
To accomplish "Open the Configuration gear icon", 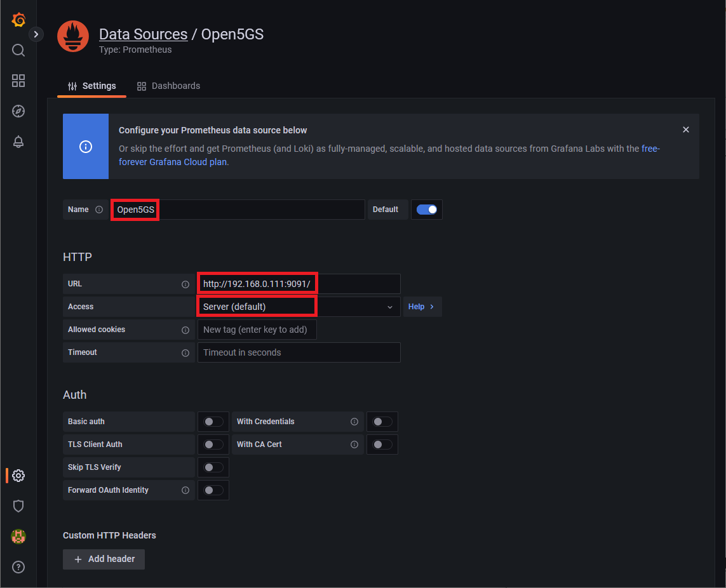I will 18,476.
